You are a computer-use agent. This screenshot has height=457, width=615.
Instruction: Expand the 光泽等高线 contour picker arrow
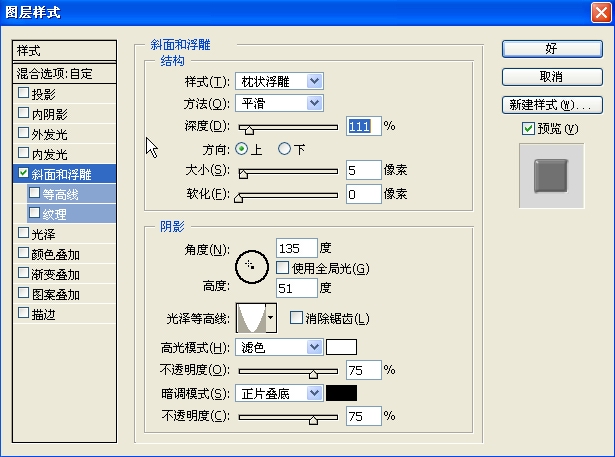coord(271,318)
